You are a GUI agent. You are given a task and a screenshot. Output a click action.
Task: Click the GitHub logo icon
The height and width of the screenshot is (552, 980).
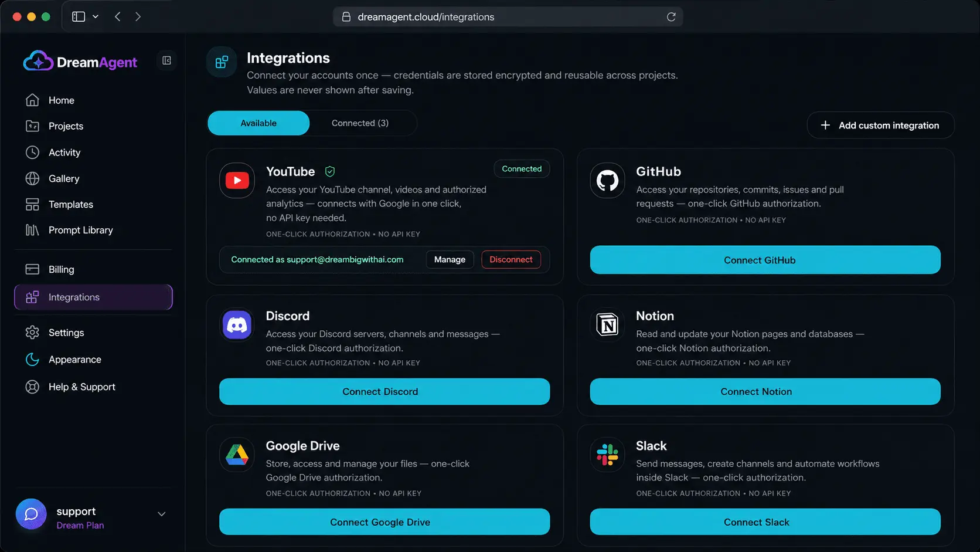[x=607, y=180]
